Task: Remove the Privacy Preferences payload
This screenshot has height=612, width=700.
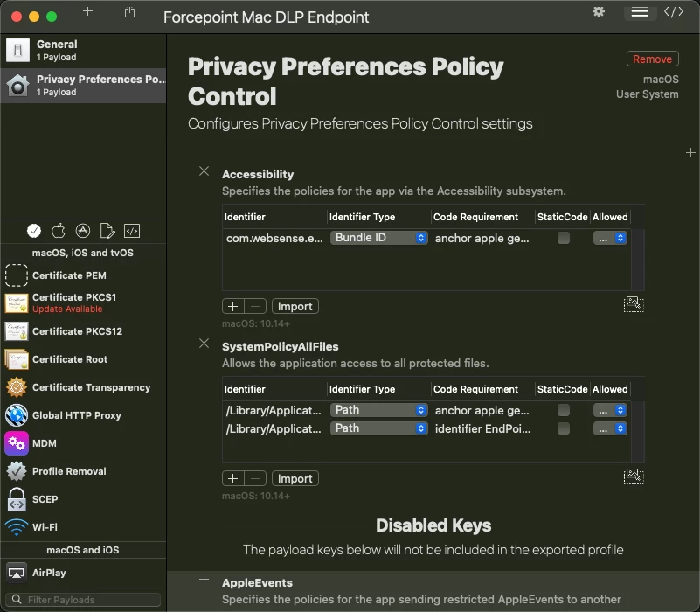Action: (652, 59)
